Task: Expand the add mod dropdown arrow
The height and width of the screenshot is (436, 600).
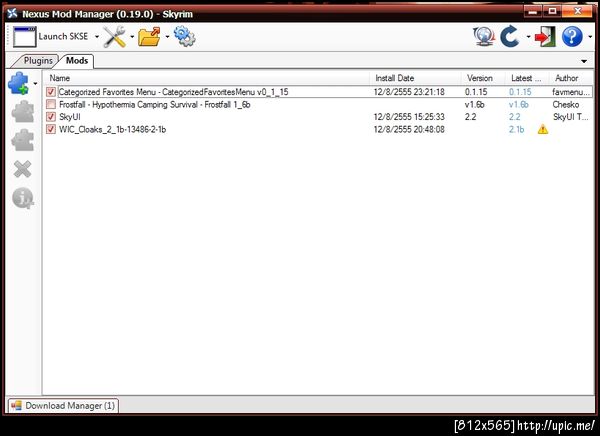Action: point(35,83)
